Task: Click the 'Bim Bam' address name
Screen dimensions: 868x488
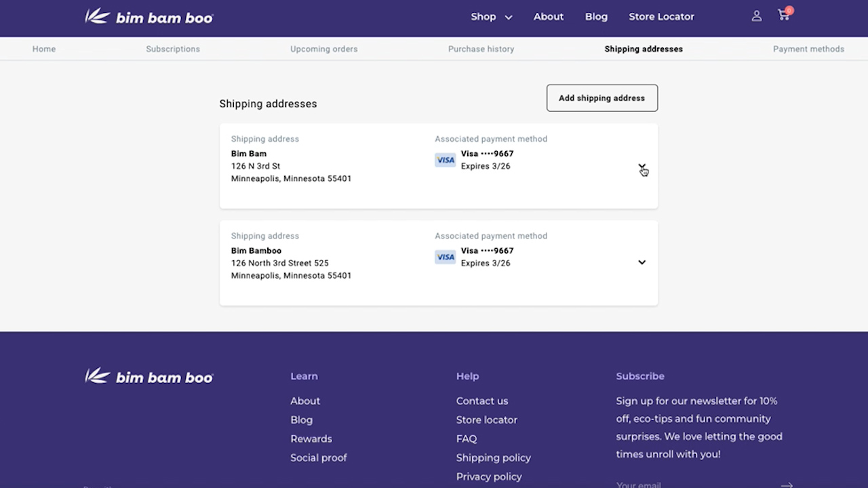Action: [x=249, y=154]
